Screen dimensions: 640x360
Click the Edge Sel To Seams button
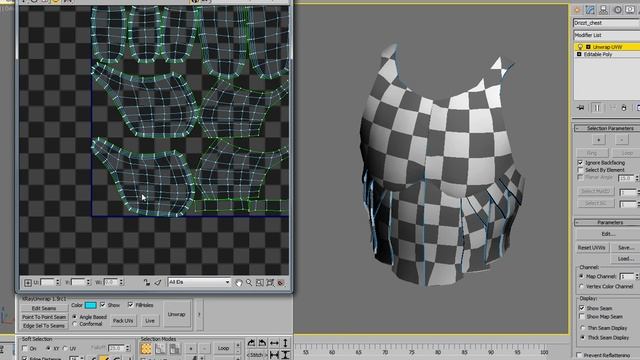tap(44, 326)
